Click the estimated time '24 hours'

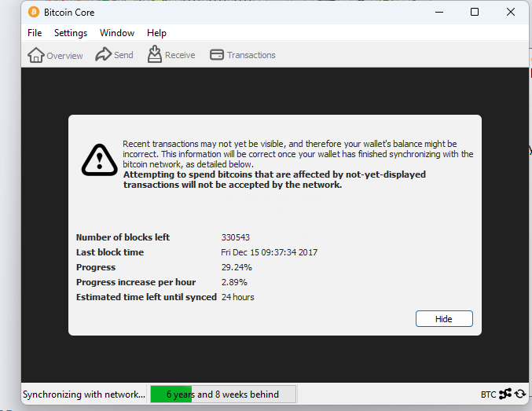[x=237, y=297]
